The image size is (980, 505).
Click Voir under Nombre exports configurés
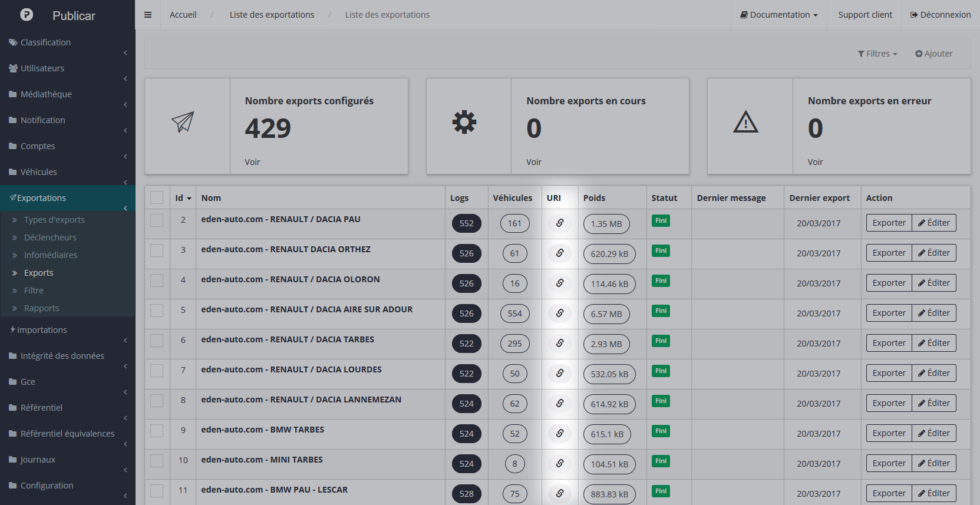[x=252, y=162]
